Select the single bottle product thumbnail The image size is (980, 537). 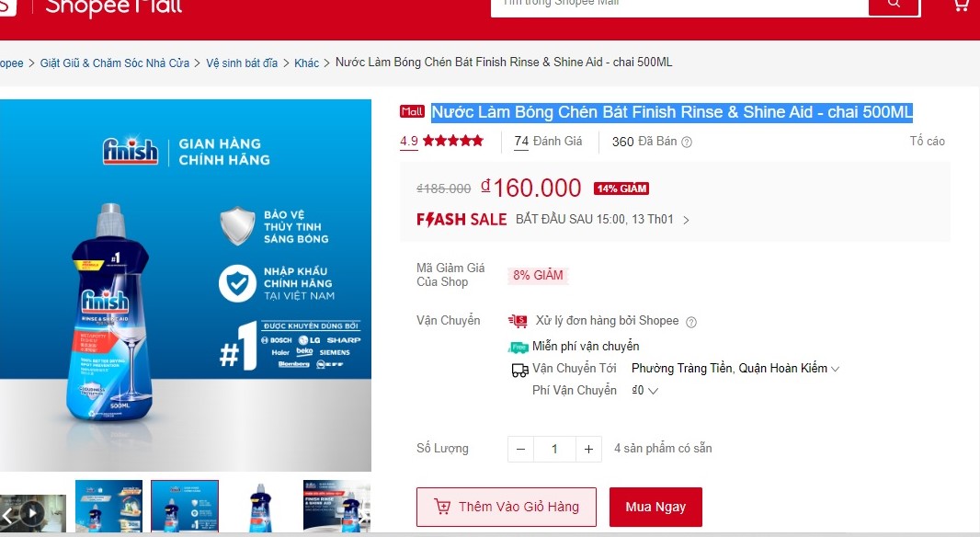point(260,507)
